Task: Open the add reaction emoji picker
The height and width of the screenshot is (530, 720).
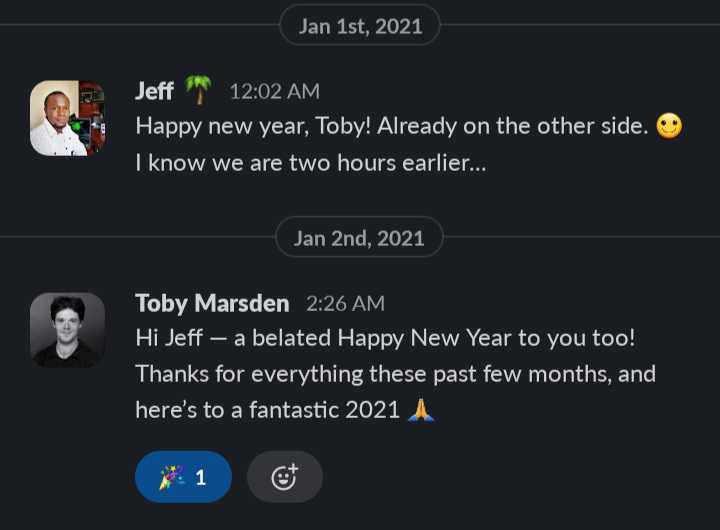Action: click(285, 477)
